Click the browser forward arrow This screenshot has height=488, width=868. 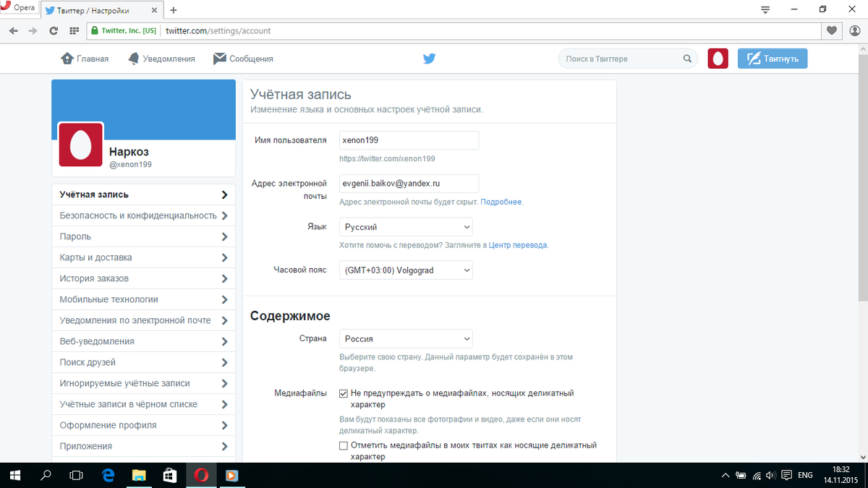[x=33, y=31]
